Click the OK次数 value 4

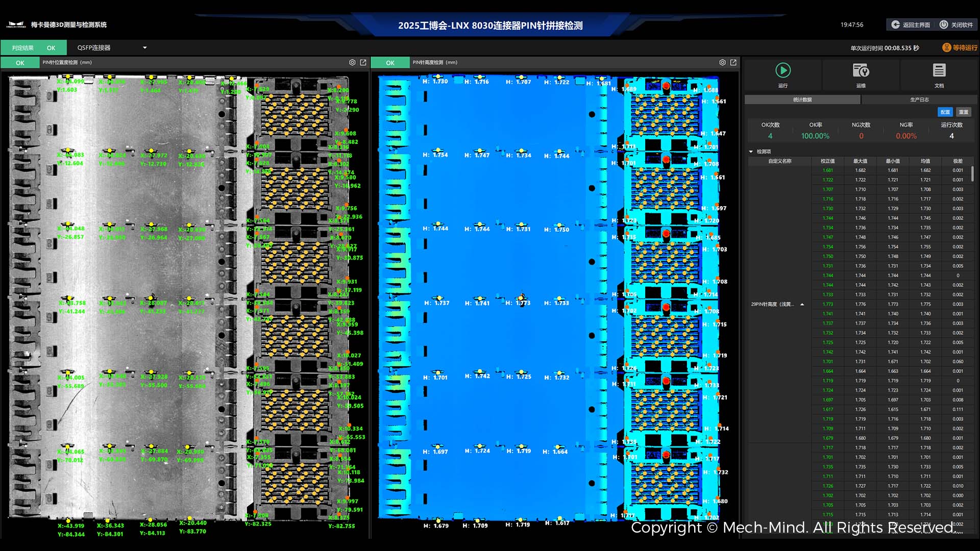coord(770,136)
